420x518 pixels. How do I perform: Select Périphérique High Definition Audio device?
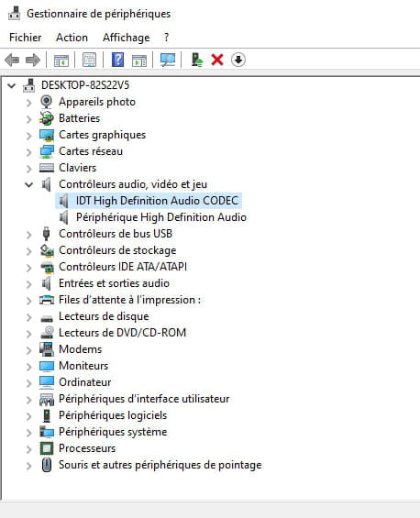pos(161,217)
